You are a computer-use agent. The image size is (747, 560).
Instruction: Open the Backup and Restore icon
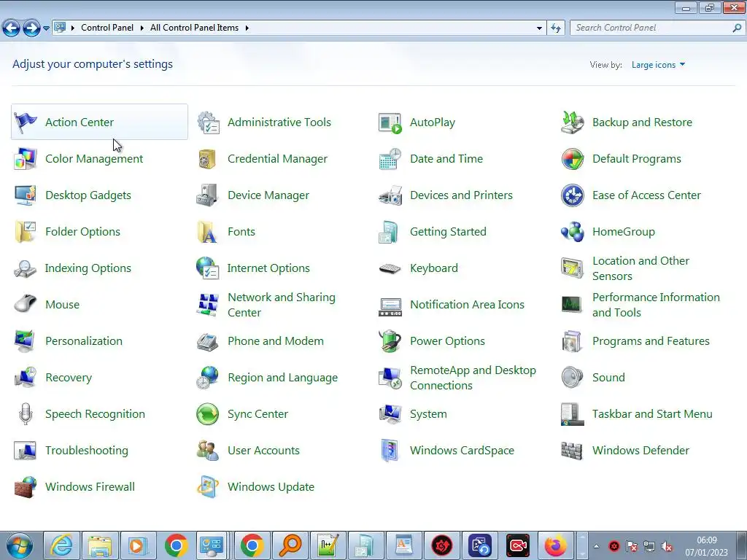[572, 122]
